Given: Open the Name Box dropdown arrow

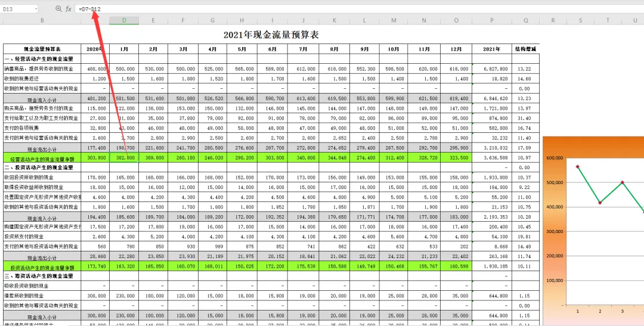Looking at the screenshot, I should pos(36,9).
